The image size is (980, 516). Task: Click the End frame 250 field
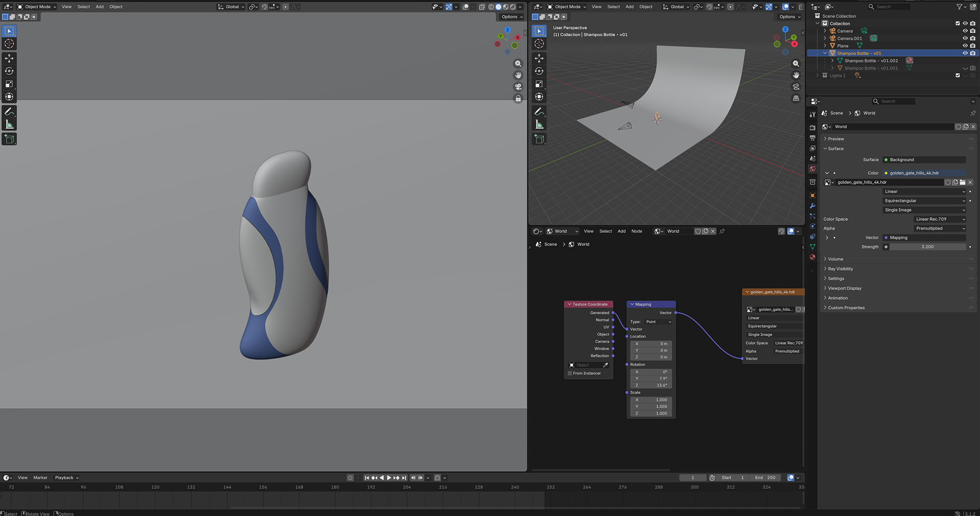click(765, 478)
